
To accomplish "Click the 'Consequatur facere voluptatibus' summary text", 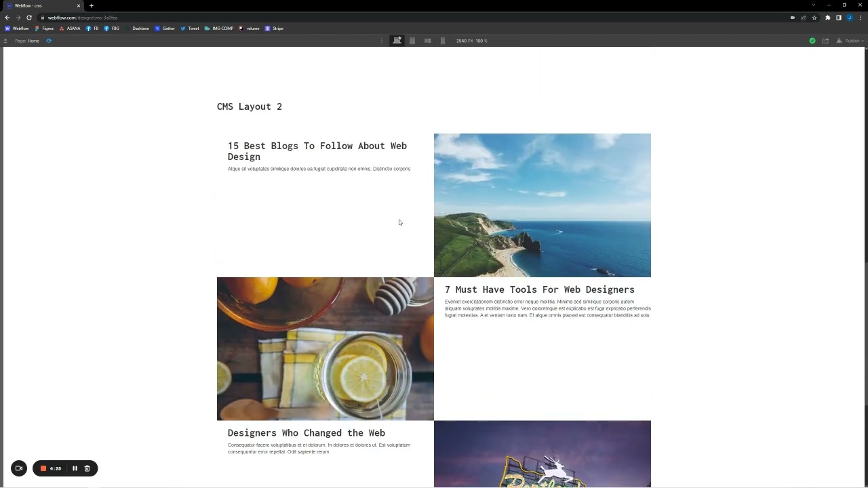I will click(x=319, y=449).
